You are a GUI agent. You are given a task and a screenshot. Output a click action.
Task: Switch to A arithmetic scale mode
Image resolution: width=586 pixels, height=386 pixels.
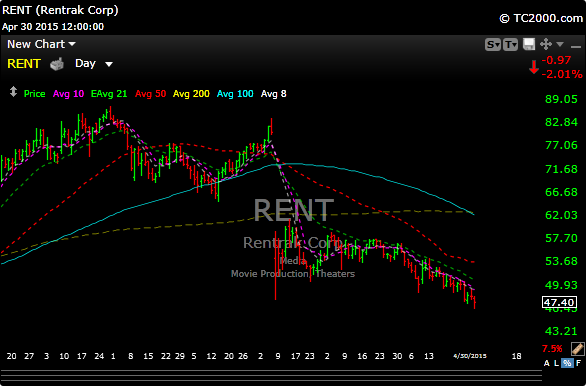click(x=547, y=363)
